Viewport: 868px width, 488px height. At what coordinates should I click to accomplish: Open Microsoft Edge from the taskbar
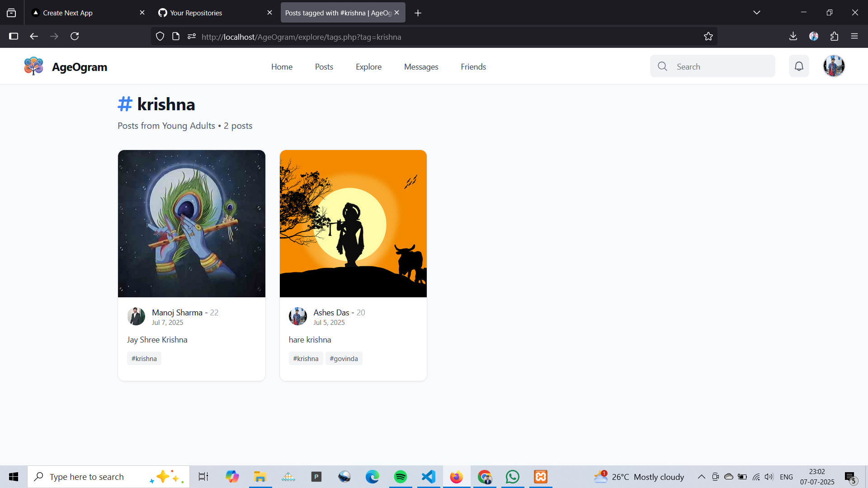372,477
